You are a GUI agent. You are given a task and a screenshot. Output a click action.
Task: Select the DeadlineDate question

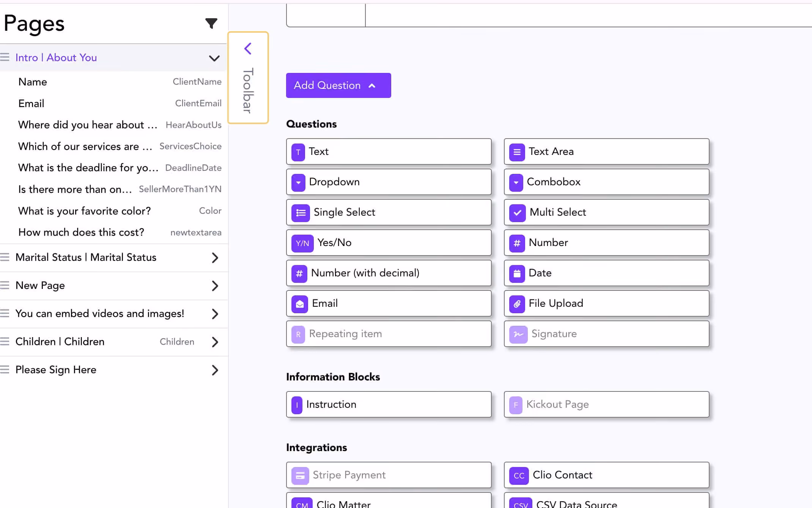[x=120, y=168]
